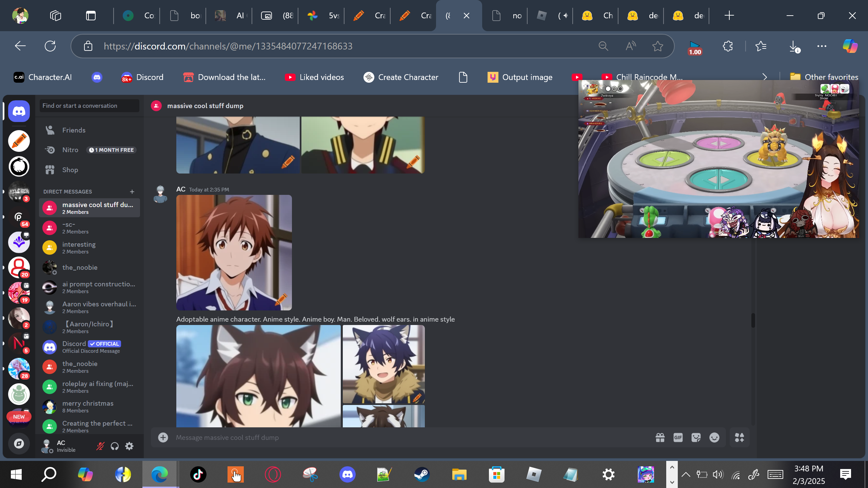Open the emoji picker
Viewport: 868px width, 488px height.
714,438
